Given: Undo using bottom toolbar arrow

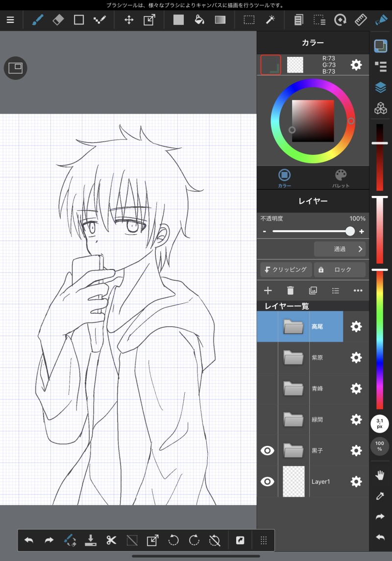Looking at the screenshot, I should click(28, 540).
